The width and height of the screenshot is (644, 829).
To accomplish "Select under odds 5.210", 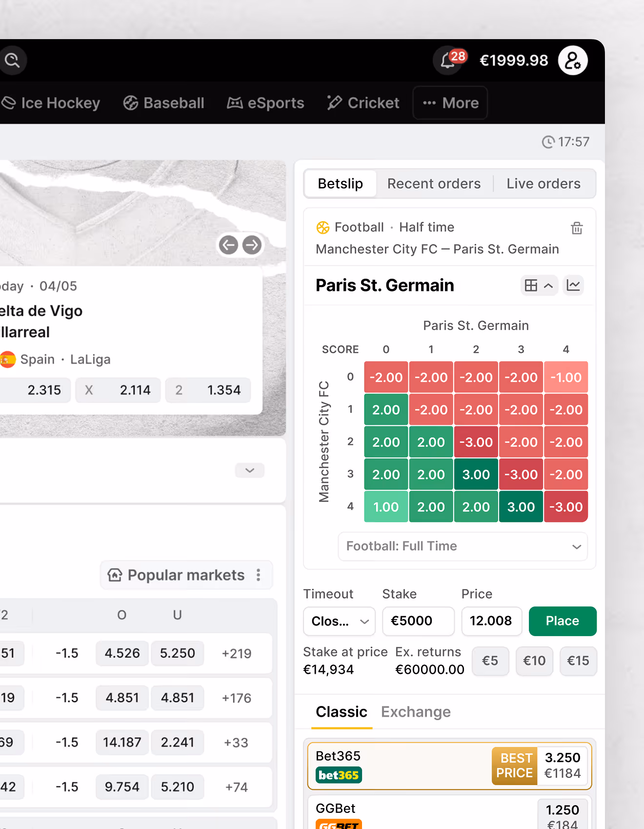I will click(178, 787).
